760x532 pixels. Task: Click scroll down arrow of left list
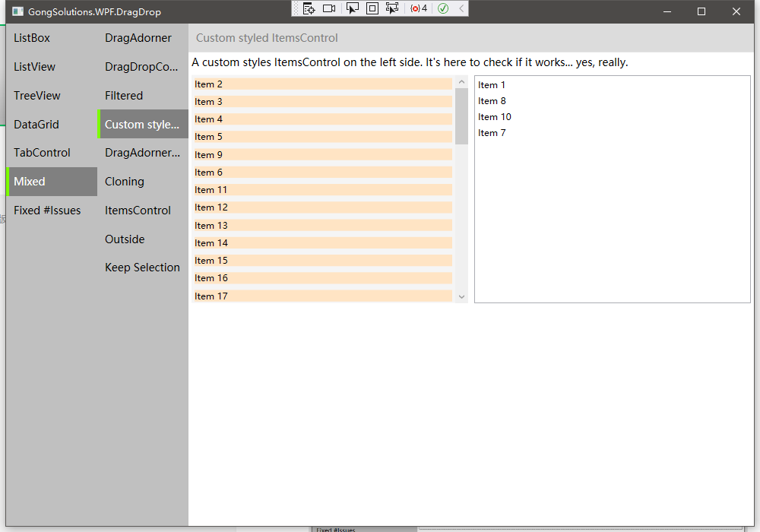point(461,296)
